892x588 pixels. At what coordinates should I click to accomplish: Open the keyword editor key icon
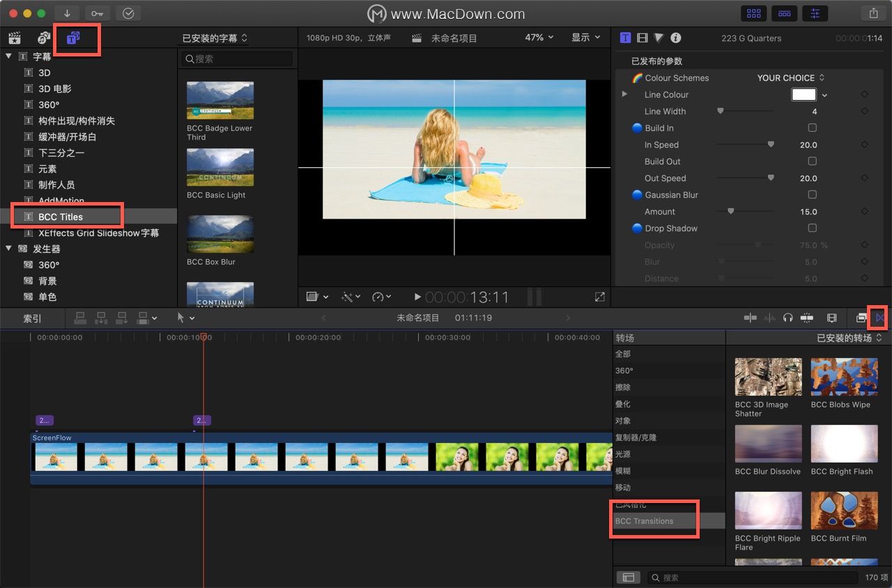[x=98, y=13]
